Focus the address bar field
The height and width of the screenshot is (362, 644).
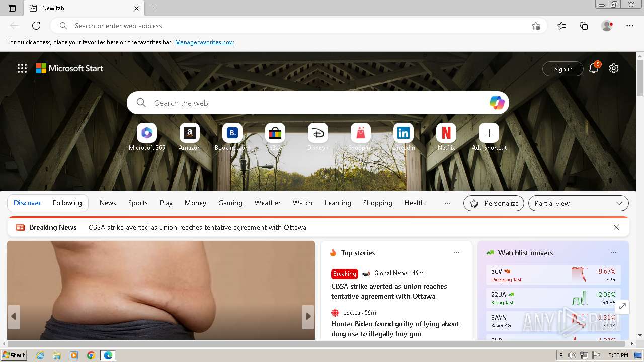tap(298, 26)
